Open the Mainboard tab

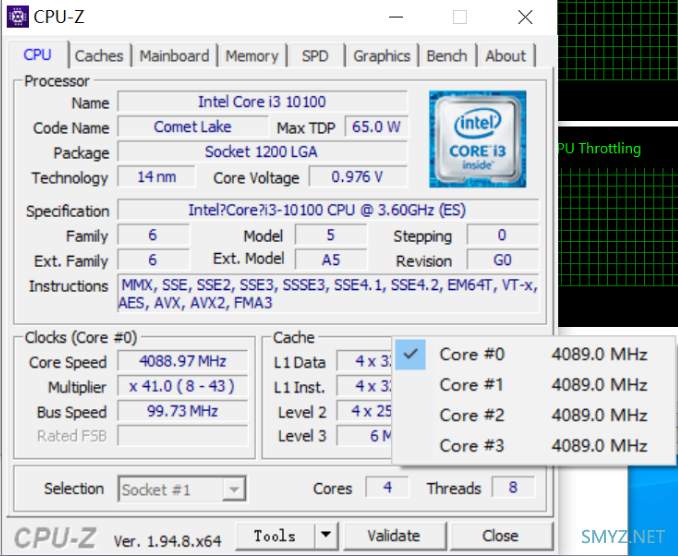point(174,56)
